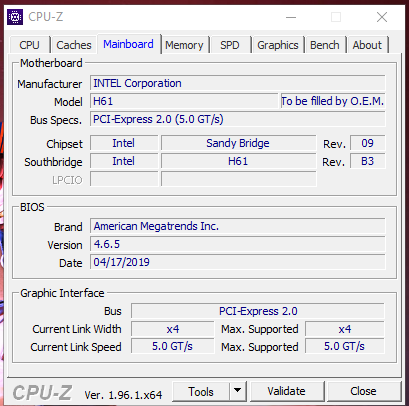Click the chipset revision 09 value
The image size is (409, 406).
click(367, 143)
